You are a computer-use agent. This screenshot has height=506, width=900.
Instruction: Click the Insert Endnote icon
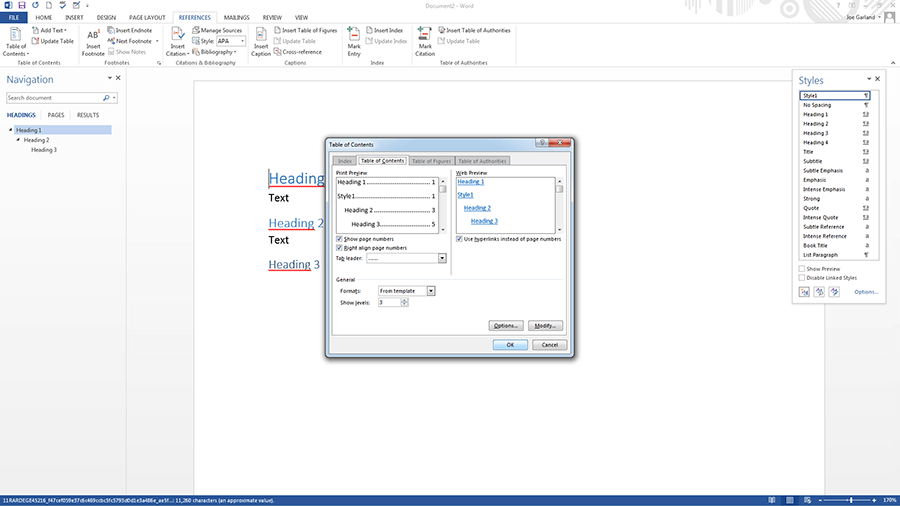129,30
